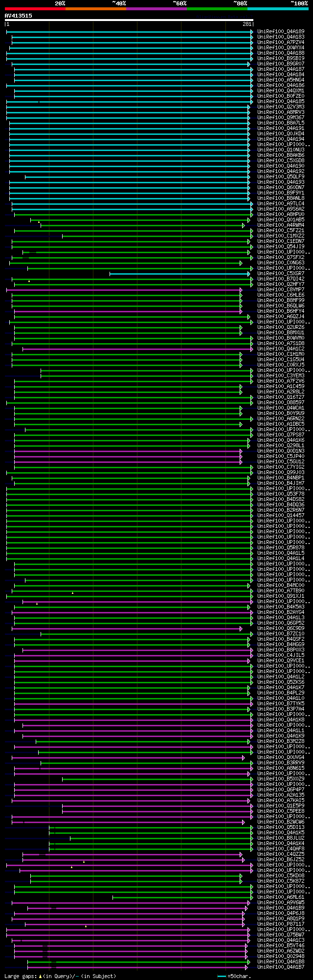
Task: Click the cyan ~100% identity legend segment
Action: point(278,8)
